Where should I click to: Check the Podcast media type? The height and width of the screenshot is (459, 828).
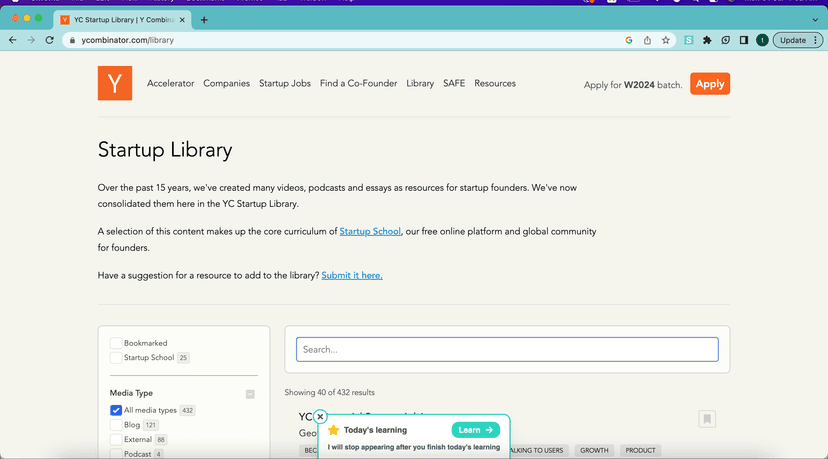pyautogui.click(x=116, y=454)
